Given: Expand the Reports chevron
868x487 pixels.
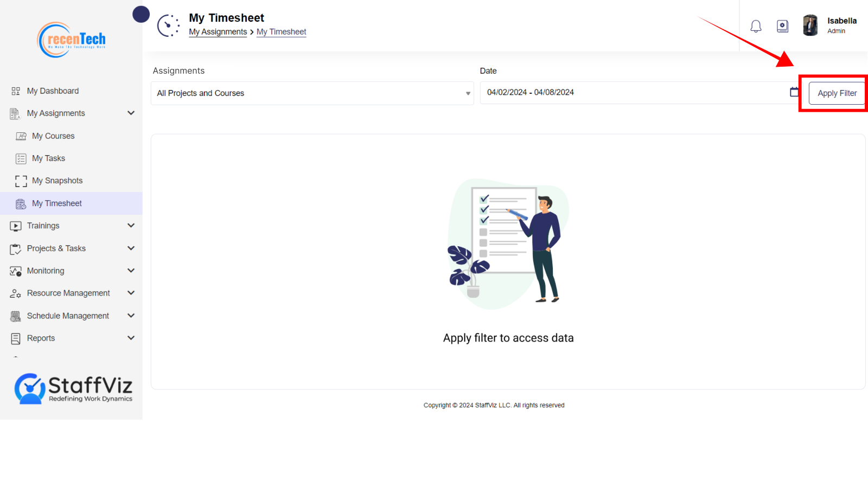Looking at the screenshot, I should (x=131, y=337).
